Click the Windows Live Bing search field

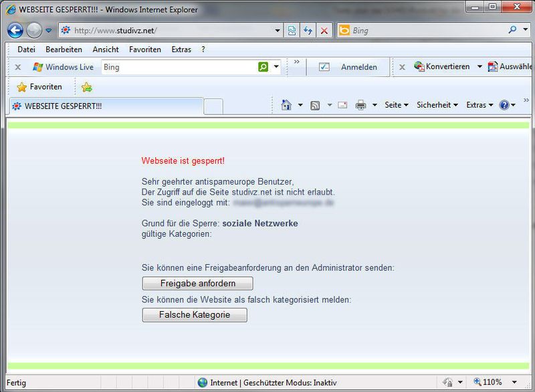point(179,67)
